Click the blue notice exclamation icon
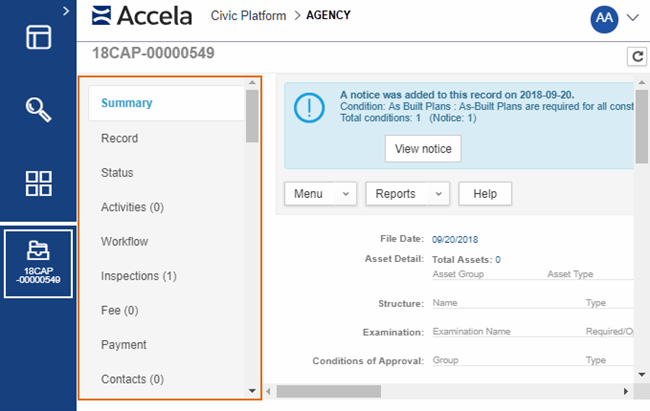Viewport: 650px width, 411px height. point(308,108)
